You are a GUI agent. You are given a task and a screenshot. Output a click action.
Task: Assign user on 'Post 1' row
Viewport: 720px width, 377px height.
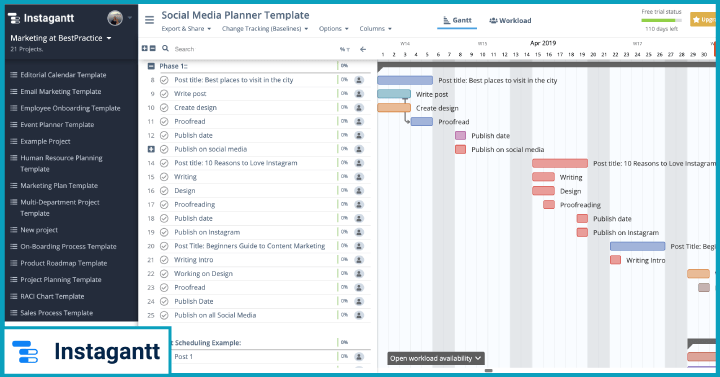point(359,356)
